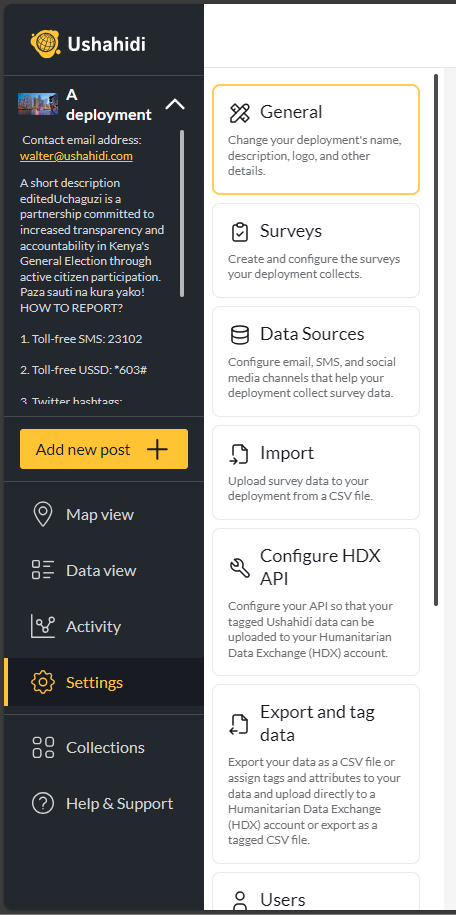456x915 pixels.
Task: Select Settings in the sidebar
Action: click(x=104, y=682)
